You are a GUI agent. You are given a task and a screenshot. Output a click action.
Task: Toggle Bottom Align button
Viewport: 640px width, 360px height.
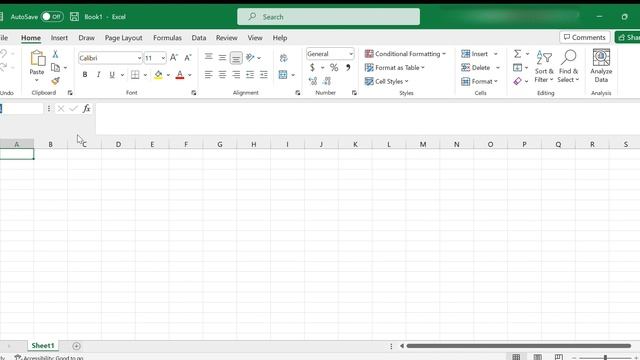[x=236, y=58]
